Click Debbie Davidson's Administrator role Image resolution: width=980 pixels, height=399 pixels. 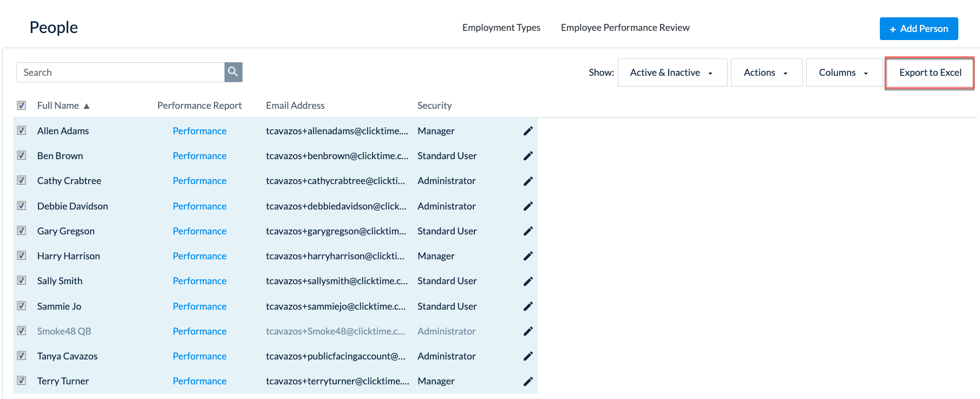click(x=447, y=206)
